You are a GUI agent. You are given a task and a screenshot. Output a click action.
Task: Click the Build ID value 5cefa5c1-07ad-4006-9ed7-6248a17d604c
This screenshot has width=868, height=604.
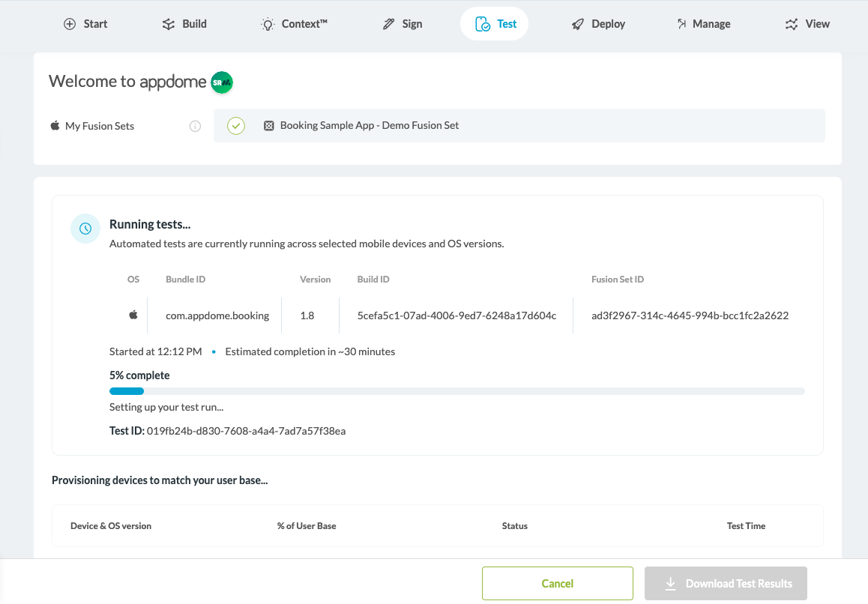[x=456, y=315]
